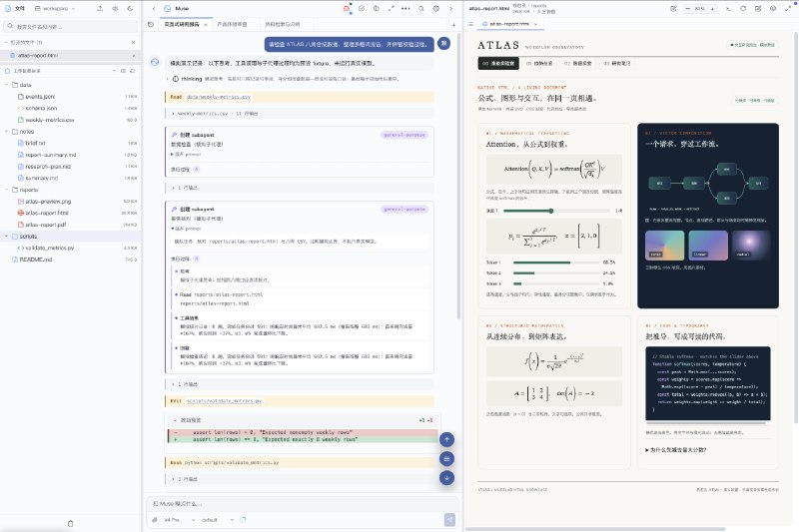Screen dimensions: 799x532
Task: Close the atlas-report.html preview tab
Action: click(535, 24)
